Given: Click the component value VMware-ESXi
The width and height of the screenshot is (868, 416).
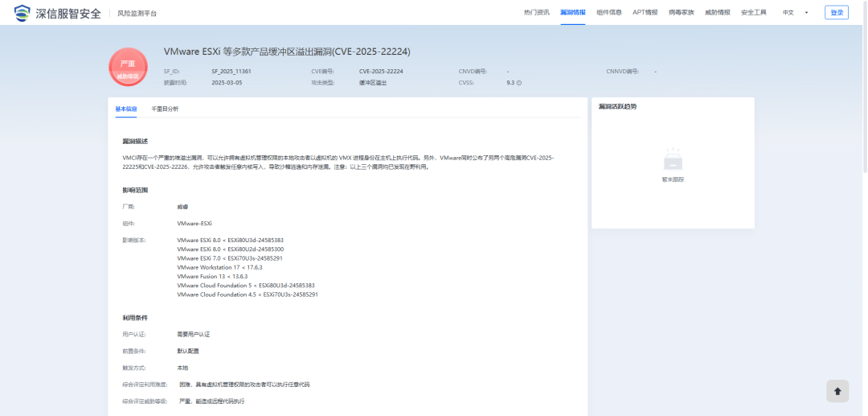Looking at the screenshot, I should click(x=194, y=223).
